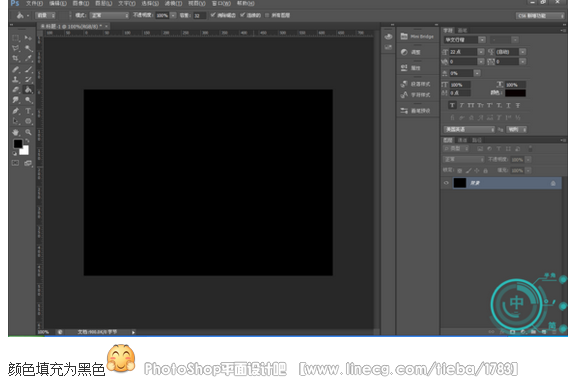This screenshot has width=568, height=386.
Task: Check the 所有图层 all layers checkbox
Action: coord(267,15)
